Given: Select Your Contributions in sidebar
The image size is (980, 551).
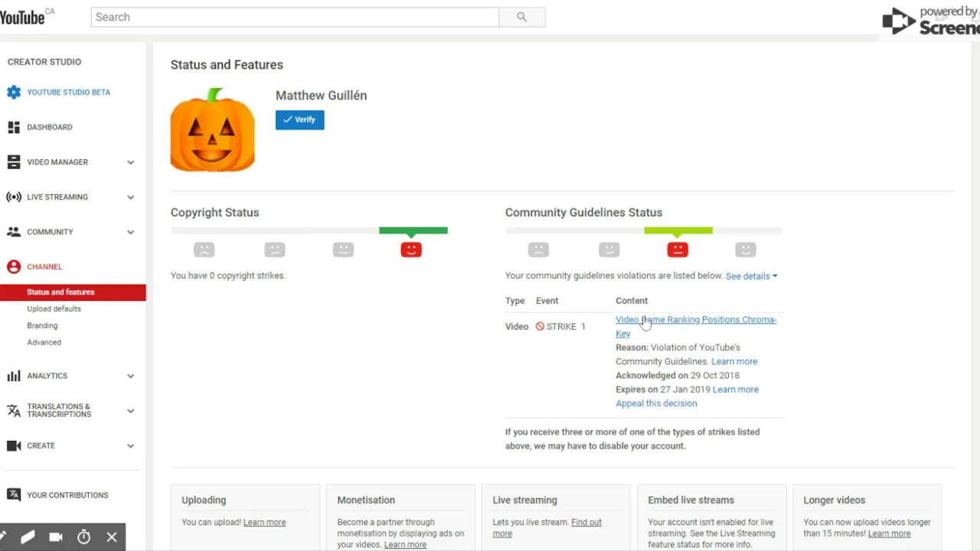Looking at the screenshot, I should click(x=67, y=495).
